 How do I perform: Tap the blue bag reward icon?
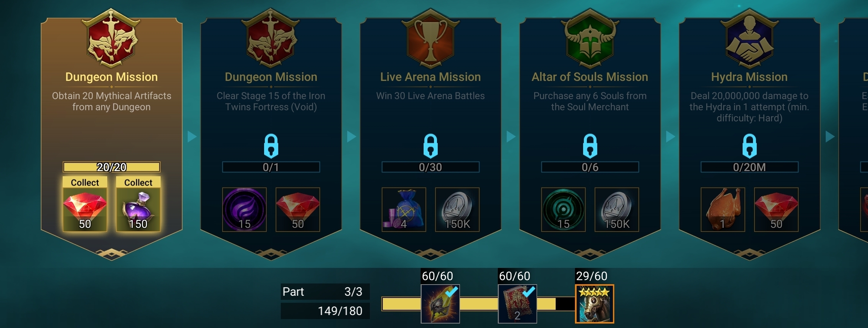pos(404,210)
